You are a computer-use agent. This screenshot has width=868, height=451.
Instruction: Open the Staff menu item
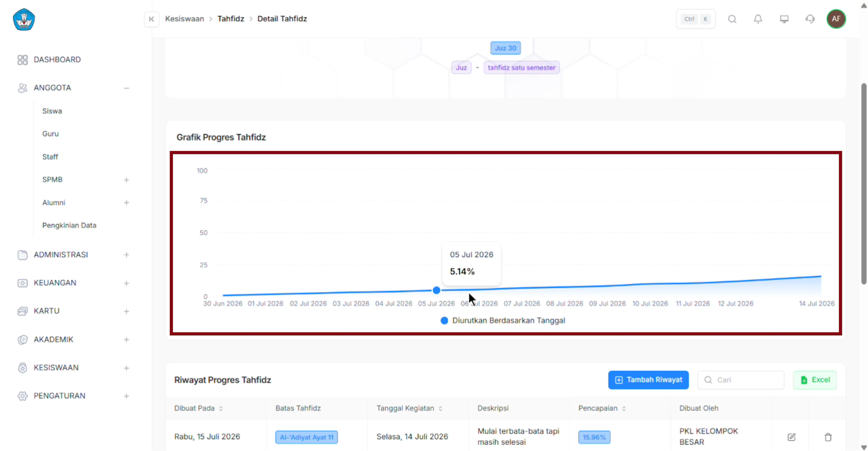(x=50, y=157)
